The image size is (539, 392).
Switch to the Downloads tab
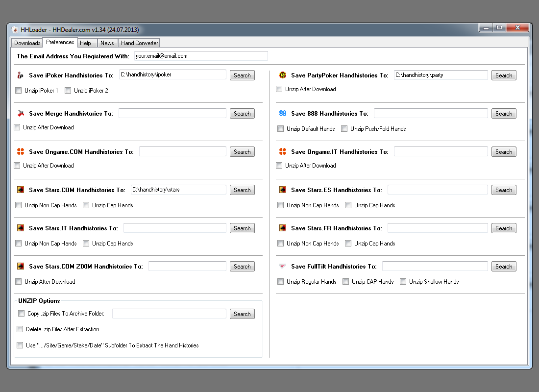pyautogui.click(x=27, y=43)
